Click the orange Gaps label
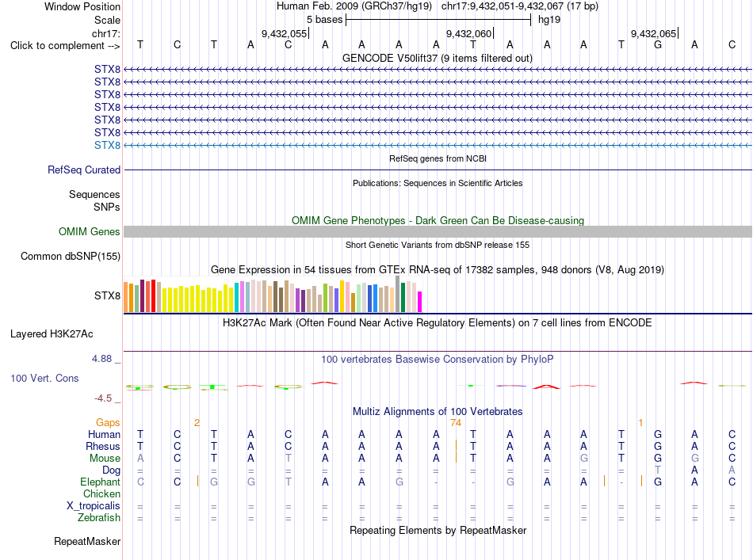Viewport: 753px width, 560px height. pos(108,422)
